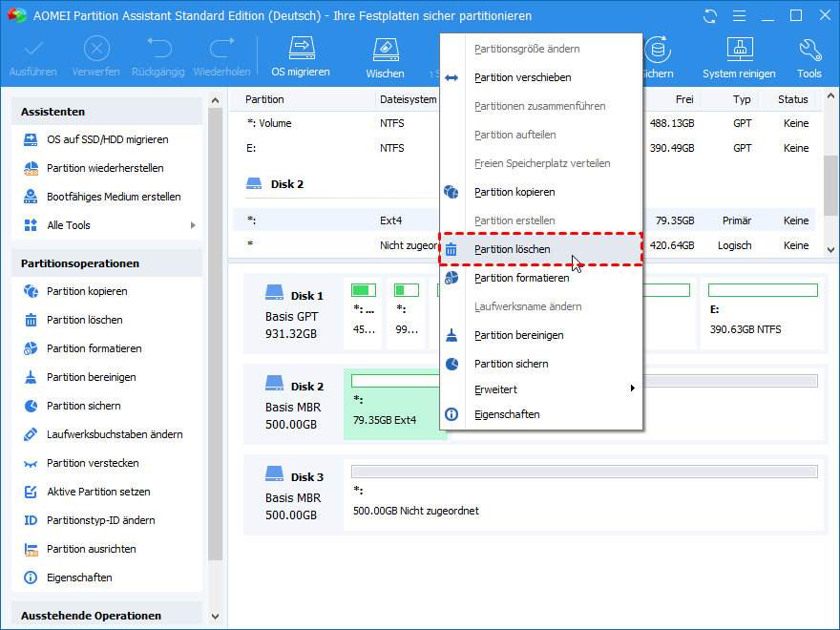Click the refresh icon in title bar
This screenshot has height=630, width=840.
pyautogui.click(x=710, y=16)
